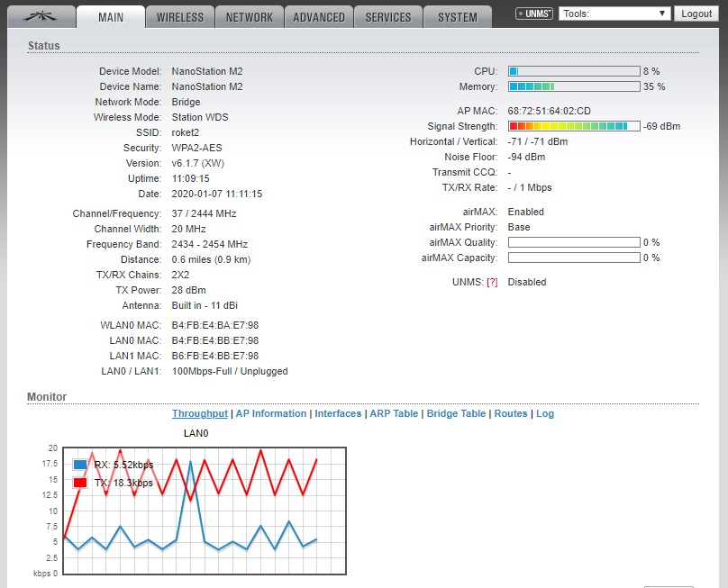This screenshot has width=728, height=588.
Task: Click the Monitor section heading
Action: [x=47, y=397]
